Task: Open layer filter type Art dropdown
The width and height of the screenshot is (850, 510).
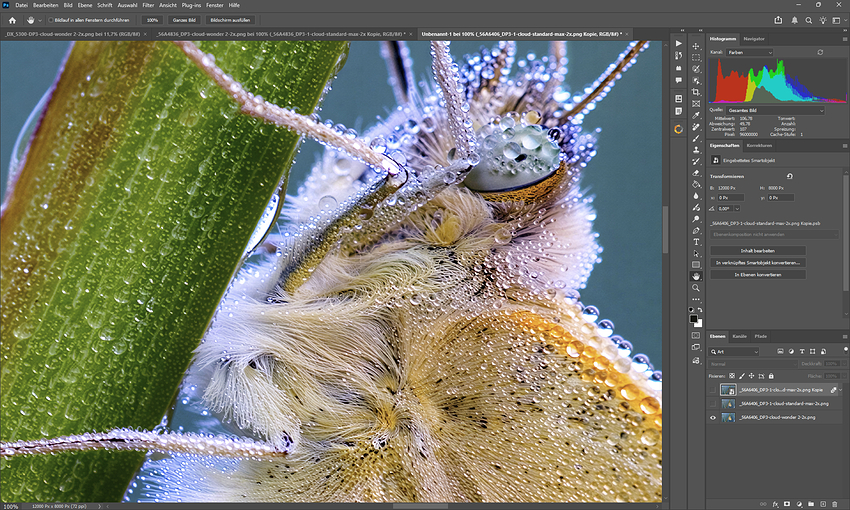Action: (x=735, y=352)
